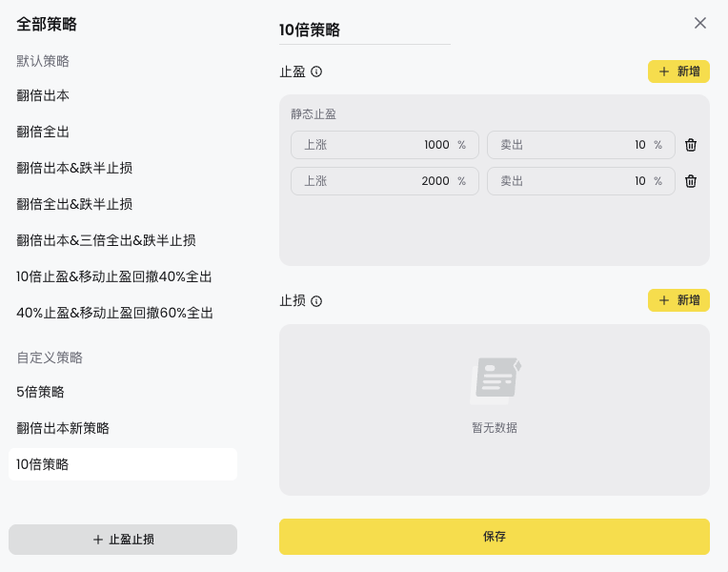Click the 卖出 10 % input in first row
This screenshot has width=728, height=572.
click(580, 145)
